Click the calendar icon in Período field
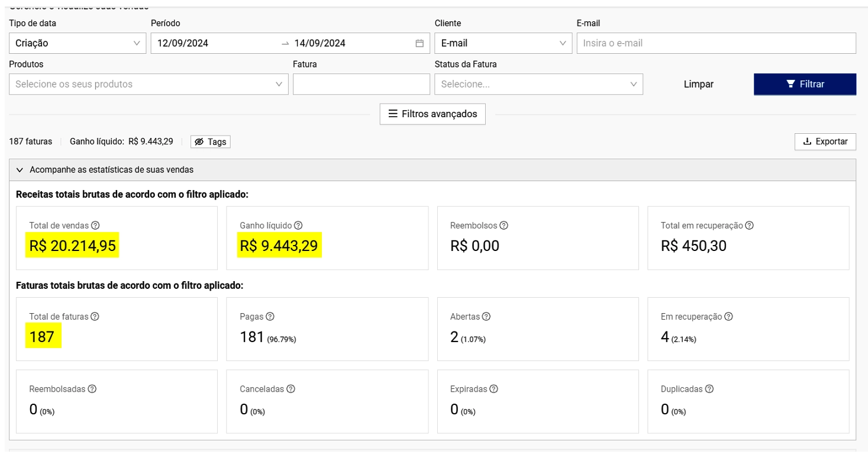This screenshot has width=868, height=454. 420,43
